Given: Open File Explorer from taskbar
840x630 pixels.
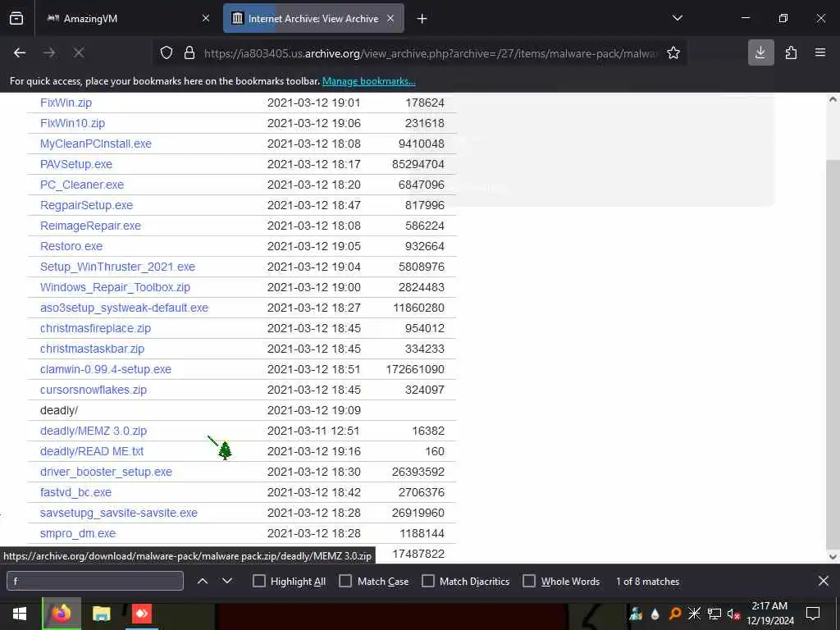Looking at the screenshot, I should coord(101,614).
